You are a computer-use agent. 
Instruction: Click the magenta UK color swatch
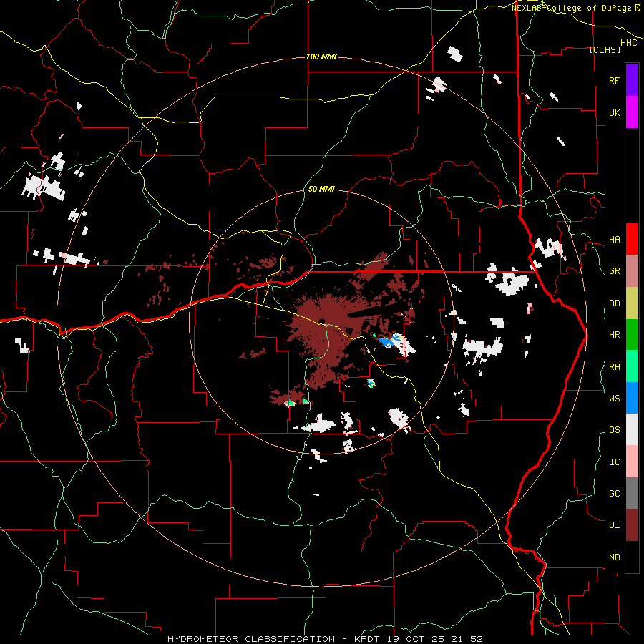coord(632,112)
